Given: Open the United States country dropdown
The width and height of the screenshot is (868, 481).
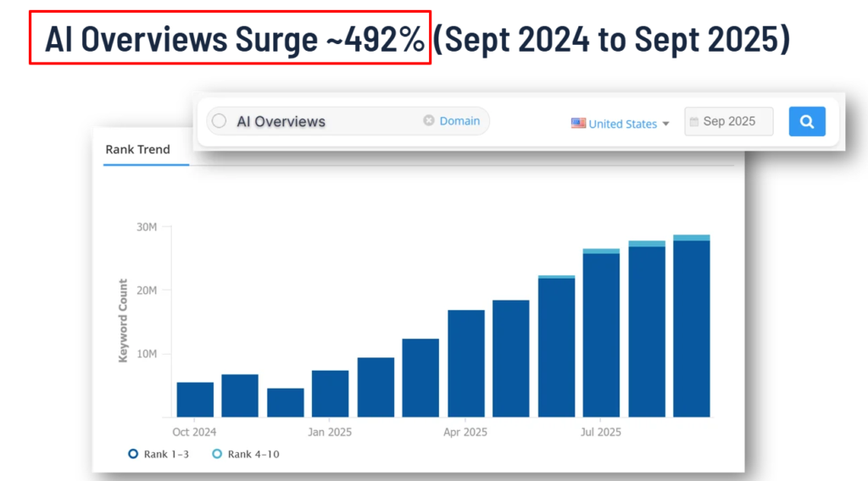Looking at the screenshot, I should coord(620,124).
